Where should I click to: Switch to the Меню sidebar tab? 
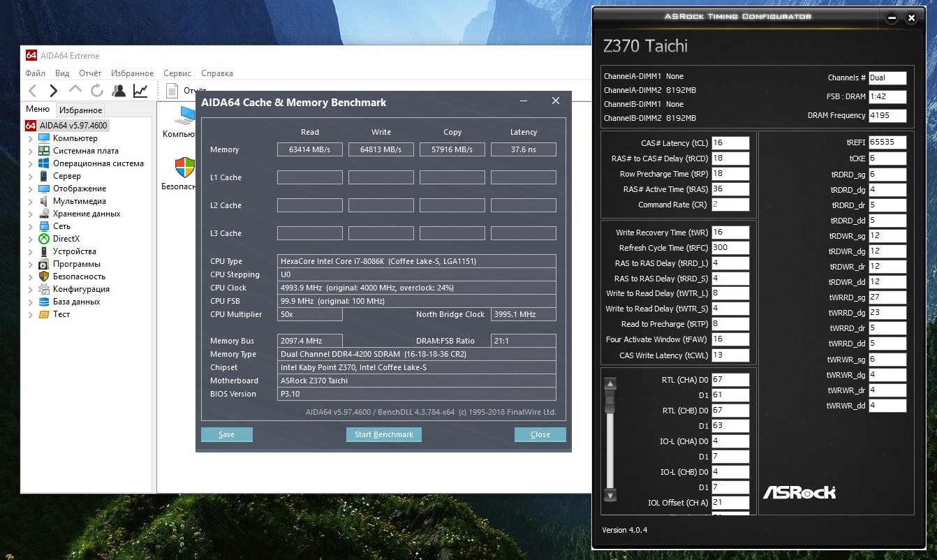coord(38,109)
